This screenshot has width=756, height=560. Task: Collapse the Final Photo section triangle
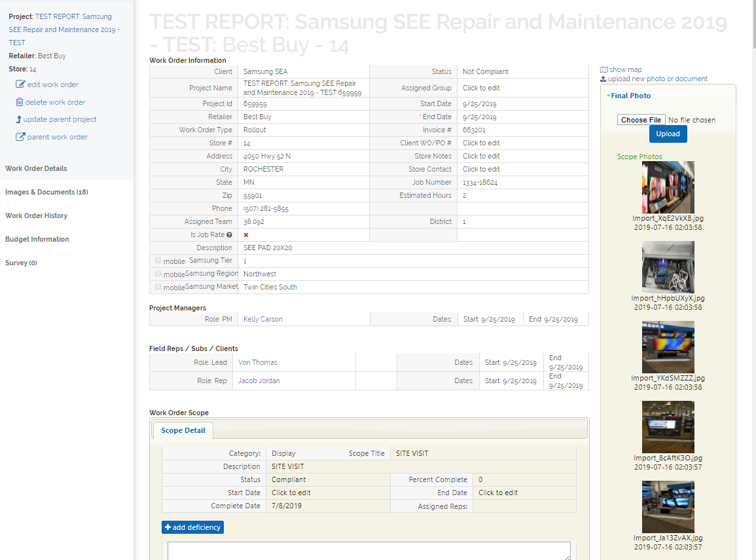[609, 96]
